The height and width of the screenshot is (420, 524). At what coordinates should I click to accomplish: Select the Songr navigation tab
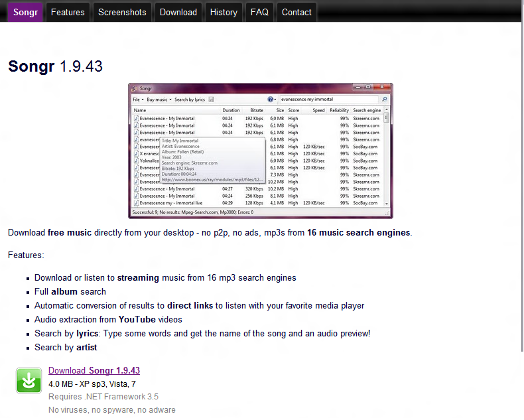(x=25, y=13)
